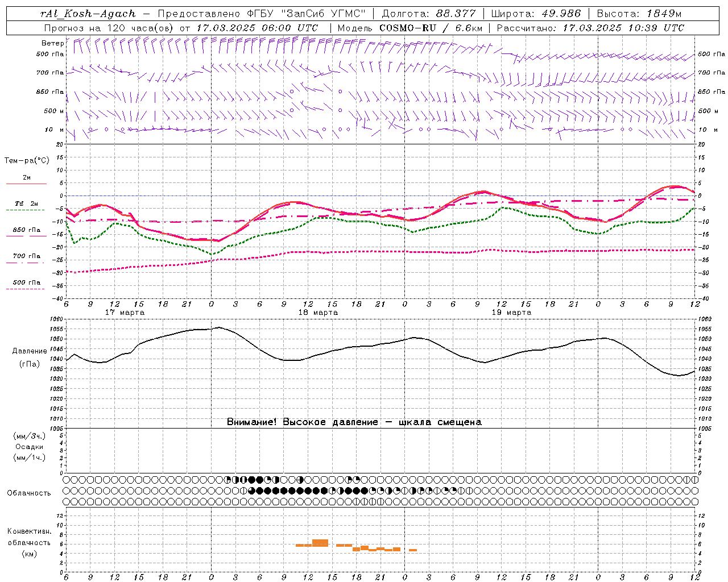Click the Внимание! Высокое давление warning text
This screenshot has width=728, height=582.
point(354,422)
